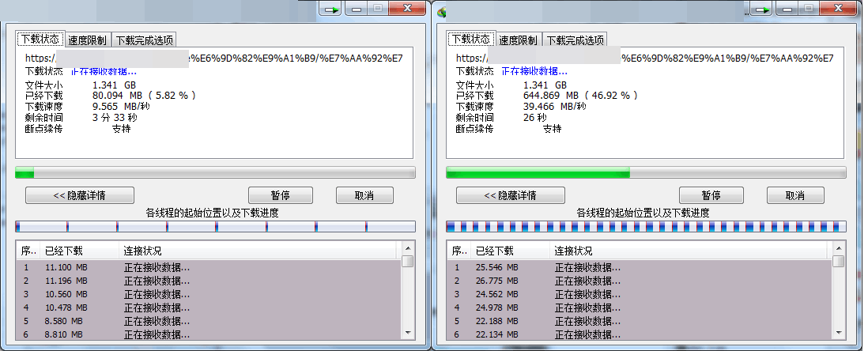Select thread row showing 26.775 MB
Screen dimensions: 868x351
coord(640,281)
